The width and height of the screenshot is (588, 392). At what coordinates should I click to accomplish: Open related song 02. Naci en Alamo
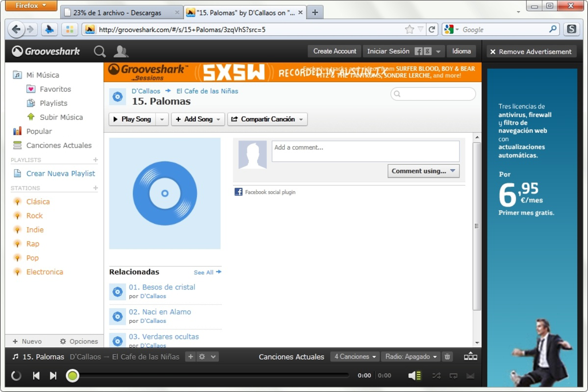click(160, 312)
